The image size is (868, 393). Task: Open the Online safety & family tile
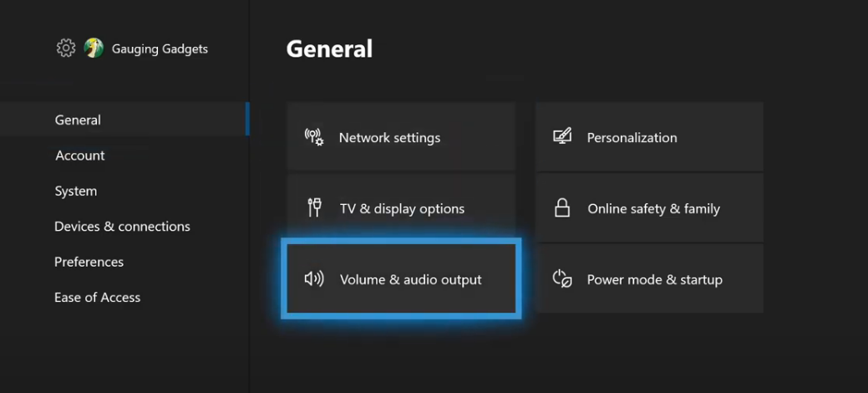point(649,208)
